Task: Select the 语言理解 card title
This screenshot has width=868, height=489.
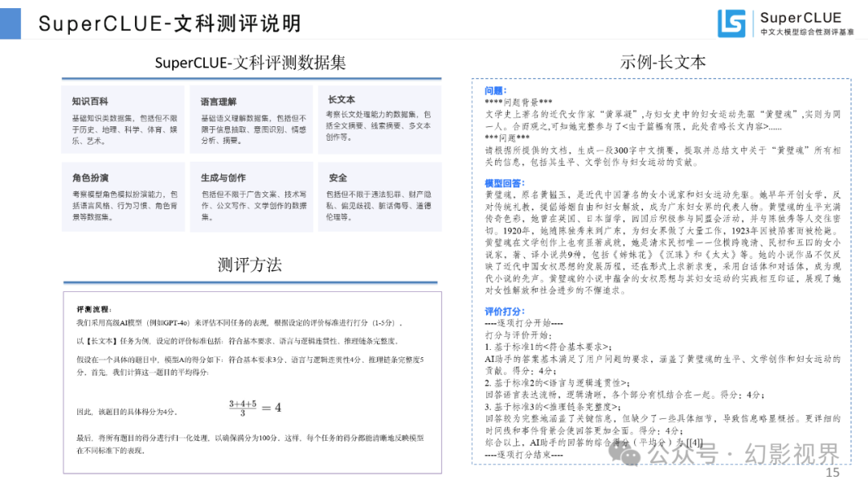Action: (218, 101)
